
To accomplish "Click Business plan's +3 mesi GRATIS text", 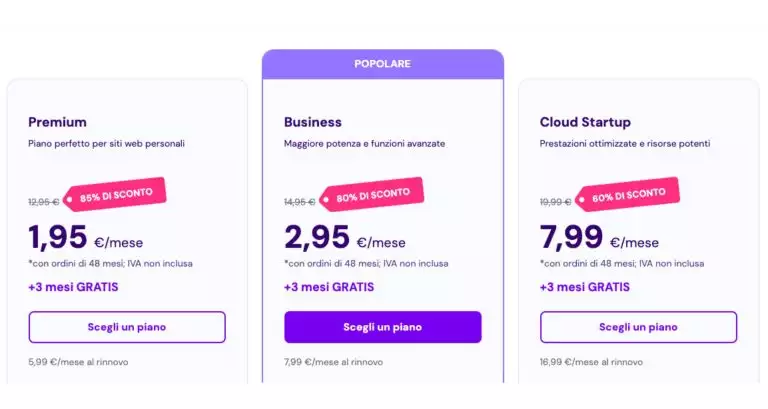I will click(329, 287).
